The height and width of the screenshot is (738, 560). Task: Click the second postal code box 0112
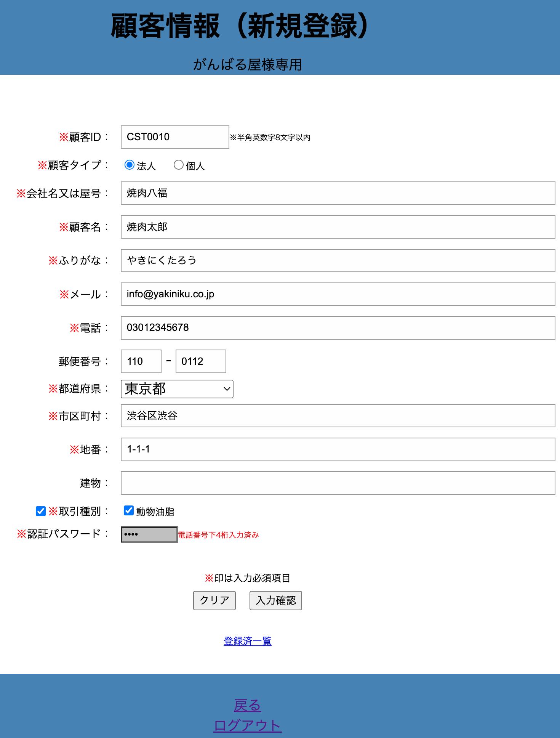point(201,361)
